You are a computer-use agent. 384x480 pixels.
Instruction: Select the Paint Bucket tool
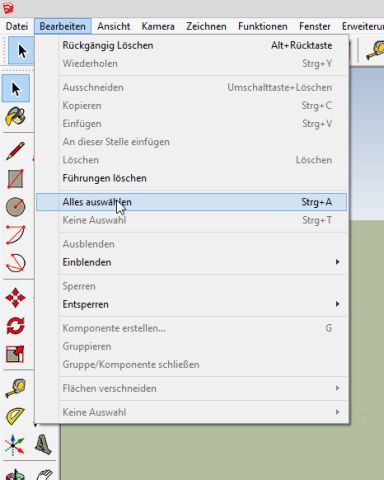[x=15, y=116]
